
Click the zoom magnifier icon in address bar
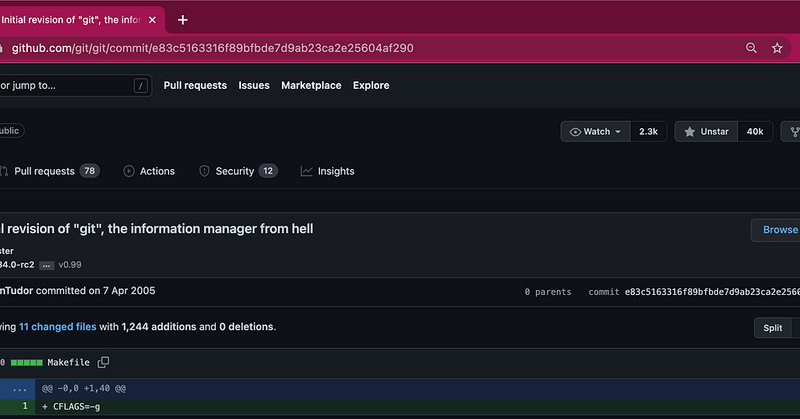tap(751, 48)
